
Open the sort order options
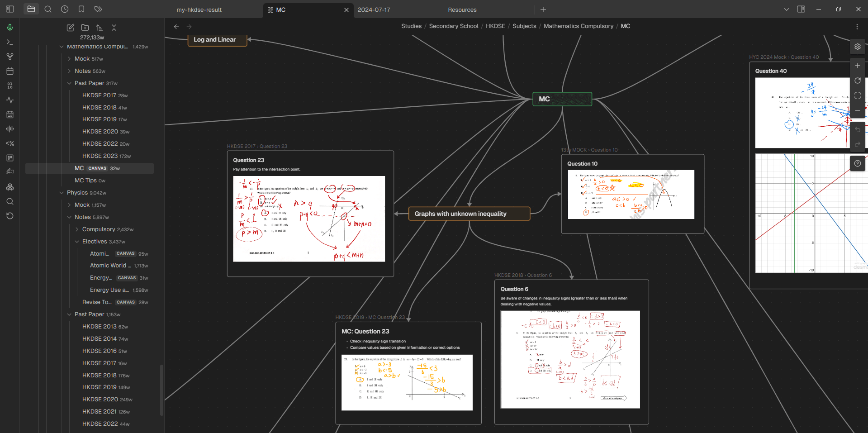pos(100,28)
